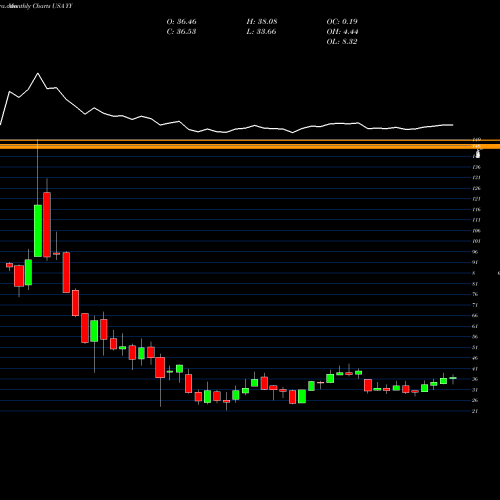The width and height of the screenshot is (500, 500).
Task: Click the 41 price axis label
Action: [x=475, y=369]
